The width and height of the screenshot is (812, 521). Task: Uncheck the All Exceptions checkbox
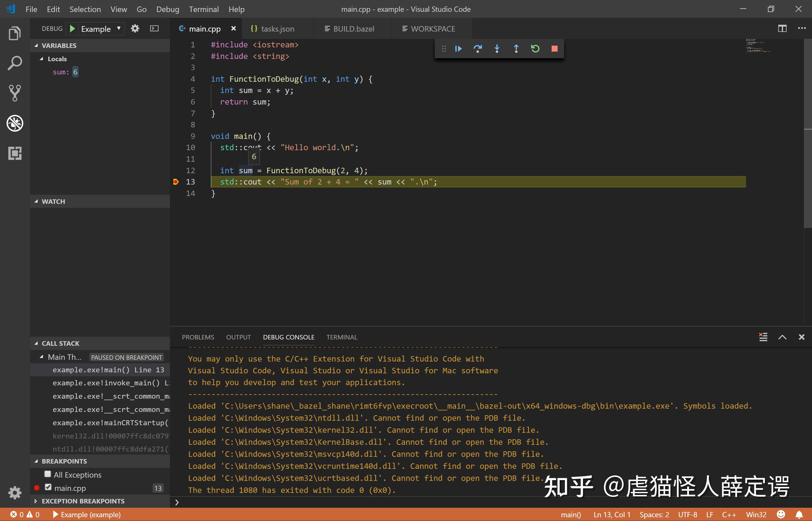(48, 474)
